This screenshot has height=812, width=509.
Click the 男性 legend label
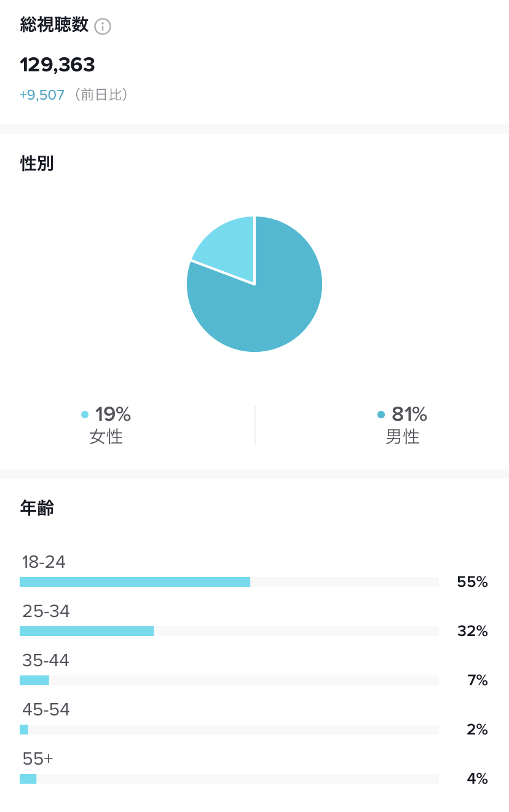coord(403,437)
